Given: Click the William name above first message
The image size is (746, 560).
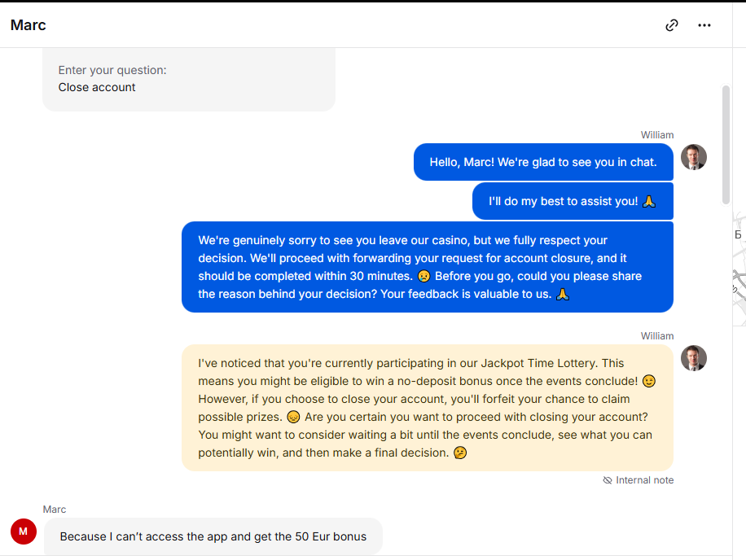Looking at the screenshot, I should click(x=656, y=135).
